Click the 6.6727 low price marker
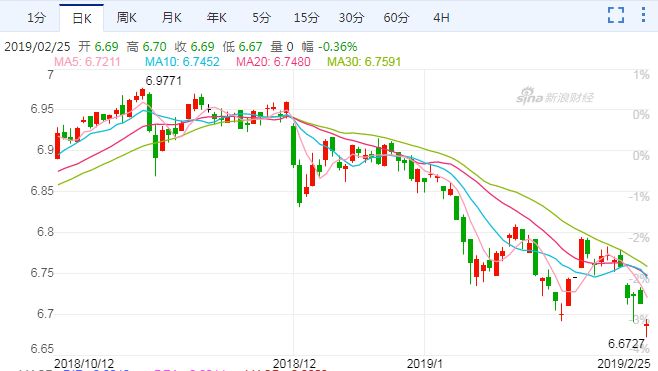The width and height of the screenshot is (658, 371). tap(626, 344)
